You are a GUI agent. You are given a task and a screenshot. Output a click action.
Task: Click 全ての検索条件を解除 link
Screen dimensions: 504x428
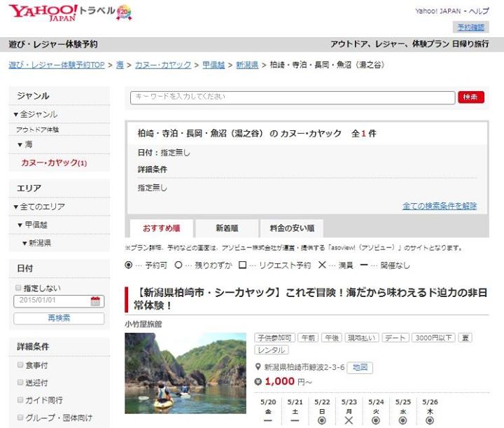point(440,206)
